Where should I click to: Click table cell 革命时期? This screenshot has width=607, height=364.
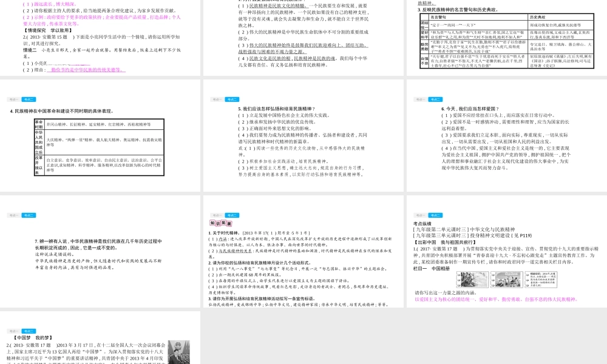point(39,124)
